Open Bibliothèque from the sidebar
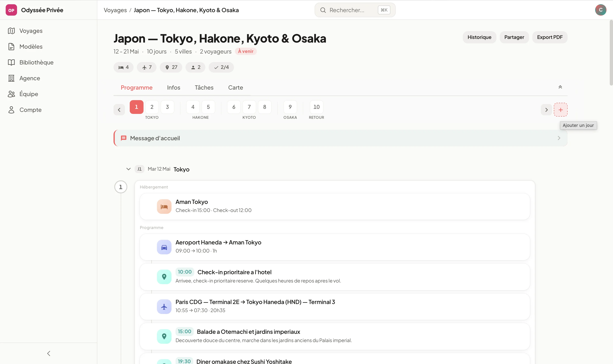The height and width of the screenshot is (364, 613). (x=36, y=62)
